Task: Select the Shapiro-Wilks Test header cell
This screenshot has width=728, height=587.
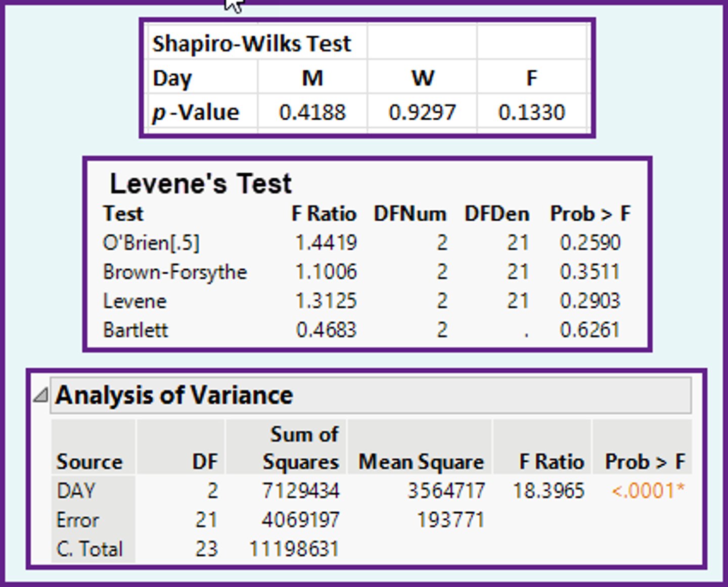Action: pos(251,43)
